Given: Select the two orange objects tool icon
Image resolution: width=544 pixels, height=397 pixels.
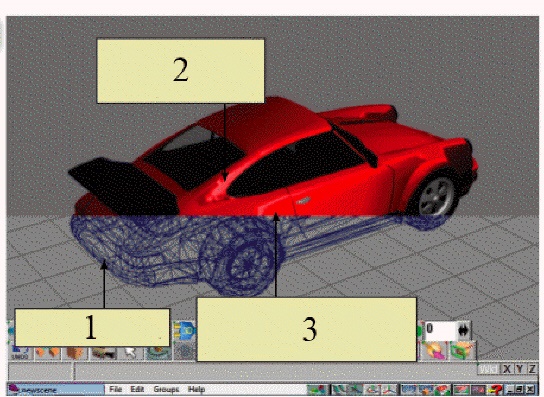Looking at the screenshot, I should point(48,353).
